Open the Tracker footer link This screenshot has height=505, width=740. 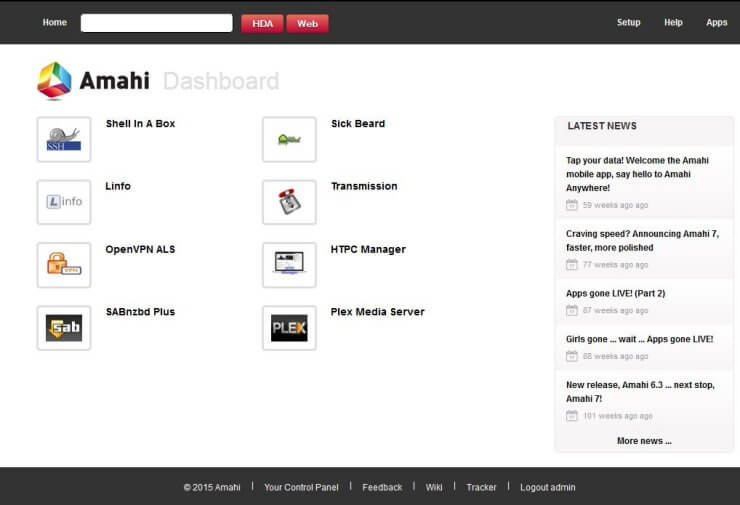pyautogui.click(x=481, y=487)
